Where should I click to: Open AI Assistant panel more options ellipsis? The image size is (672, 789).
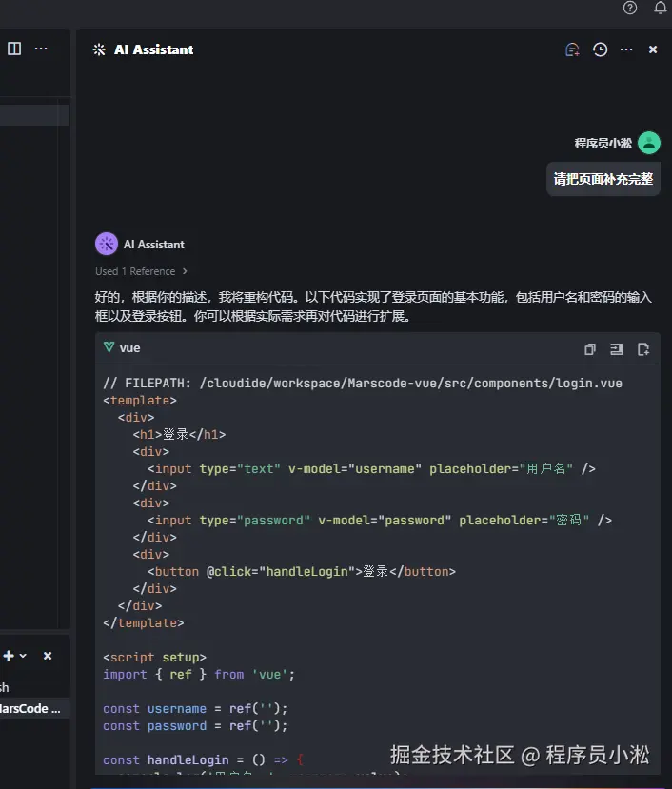click(626, 49)
